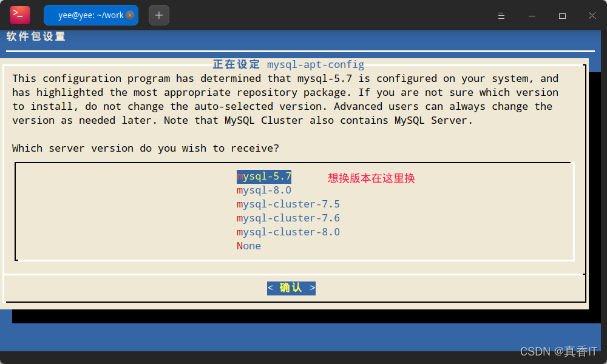This screenshot has height=364, width=607.
Task: Open the terminal hamburger menu
Action: pyautogui.click(x=501, y=16)
